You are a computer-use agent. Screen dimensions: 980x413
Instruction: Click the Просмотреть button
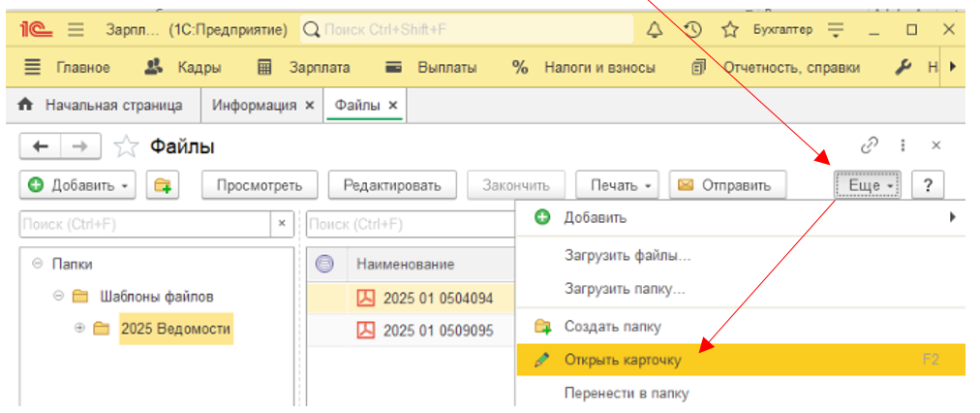260,185
